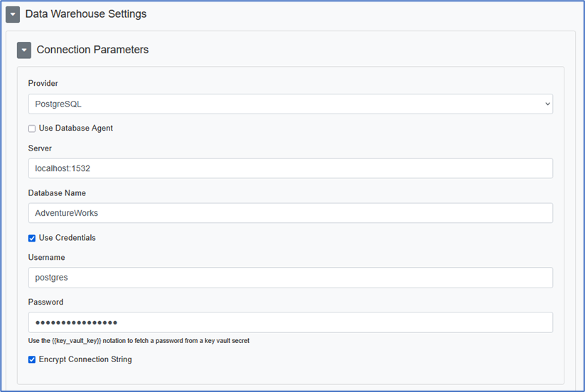
Task: Click the Password field label
Action: [x=45, y=303]
